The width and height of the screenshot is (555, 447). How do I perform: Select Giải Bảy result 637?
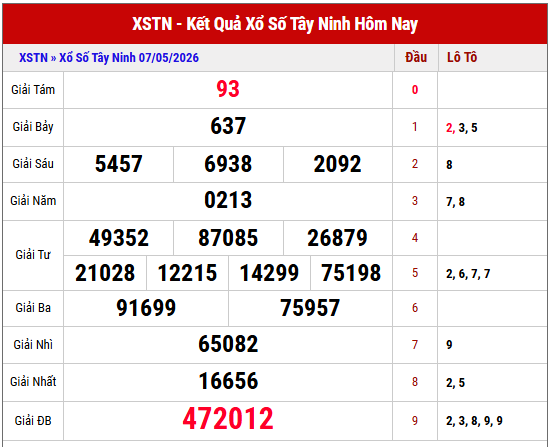click(x=228, y=126)
